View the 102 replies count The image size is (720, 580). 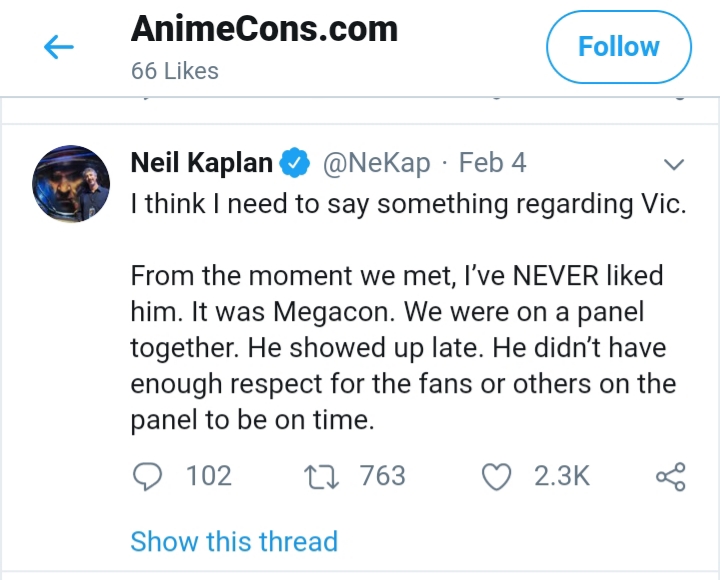[208, 476]
